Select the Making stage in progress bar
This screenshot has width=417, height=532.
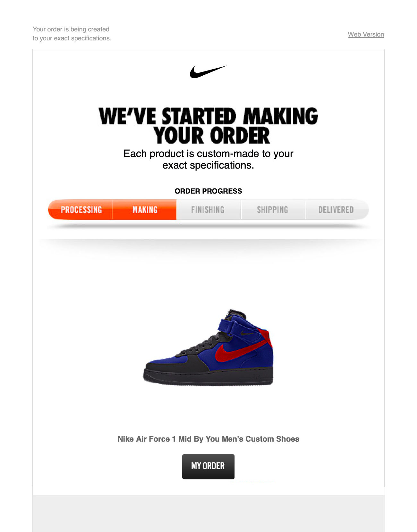pos(145,210)
